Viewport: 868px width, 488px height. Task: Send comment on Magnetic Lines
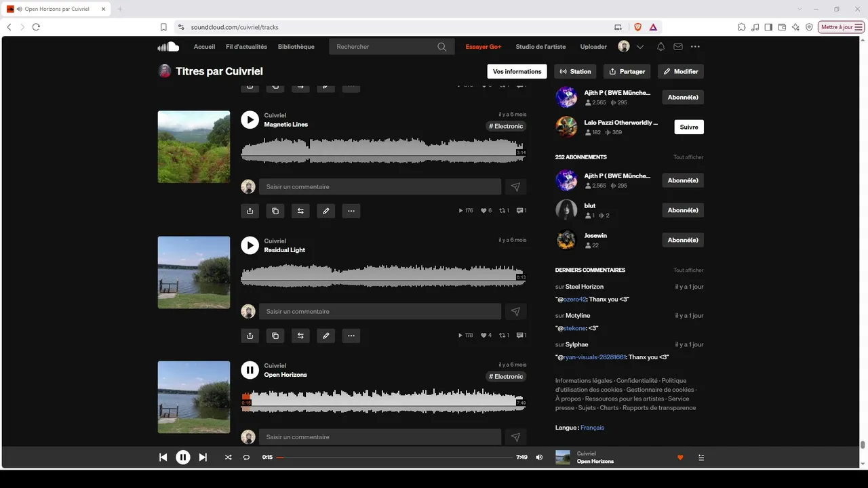(515, 186)
